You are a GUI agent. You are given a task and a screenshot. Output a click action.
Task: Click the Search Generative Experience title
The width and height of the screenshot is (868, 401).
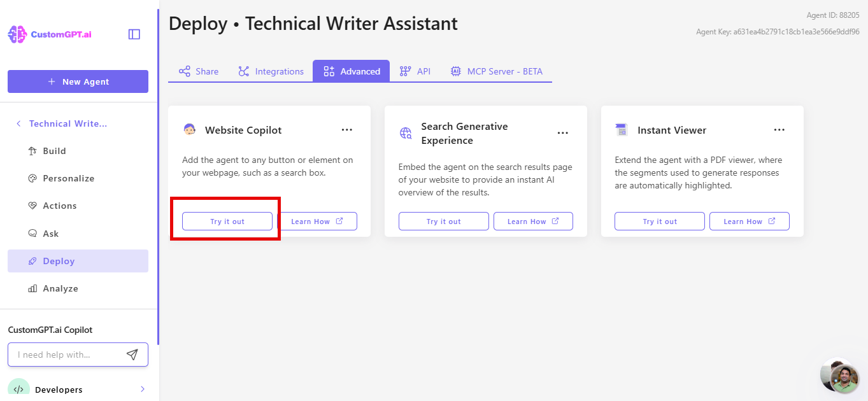[464, 133]
